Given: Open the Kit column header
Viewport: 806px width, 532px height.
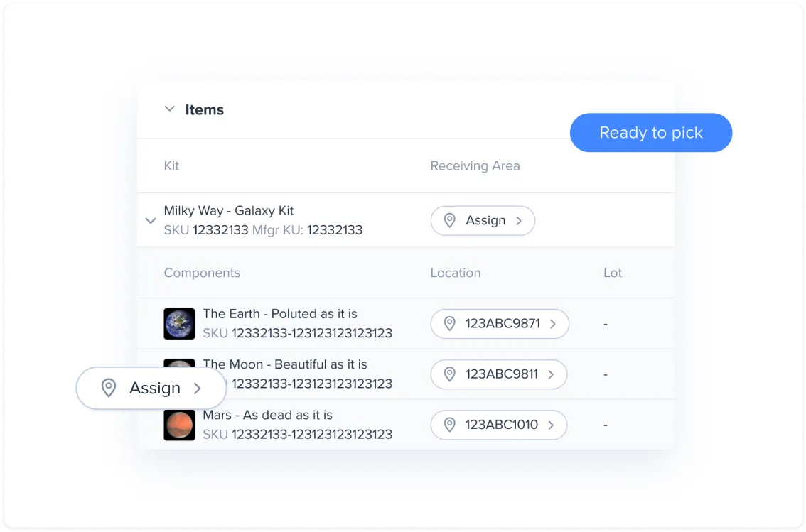Looking at the screenshot, I should (x=171, y=165).
